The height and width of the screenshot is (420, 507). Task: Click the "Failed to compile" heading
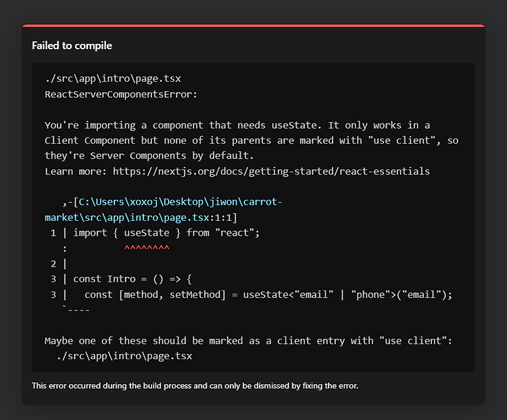point(72,45)
